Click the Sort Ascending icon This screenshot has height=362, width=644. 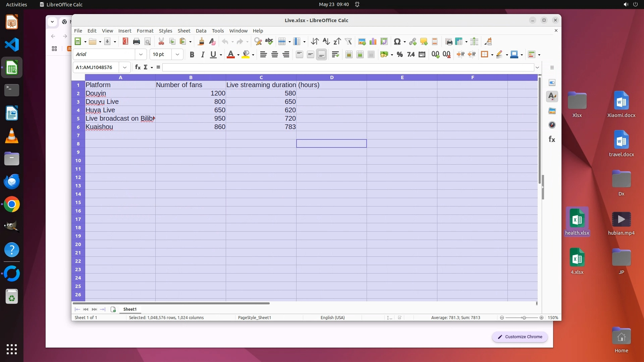tap(326, 42)
